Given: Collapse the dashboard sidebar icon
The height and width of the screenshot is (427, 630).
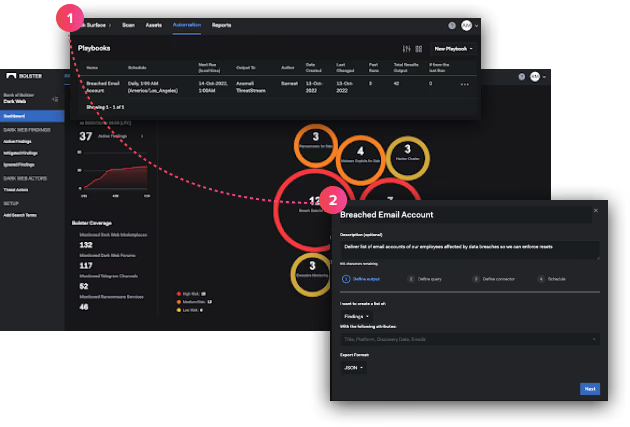Looking at the screenshot, I should 55,99.
